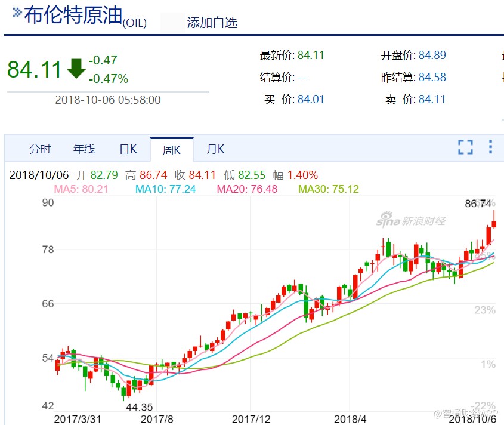Click the 布伦特原油 title
504x425 pixels.
tap(73, 16)
